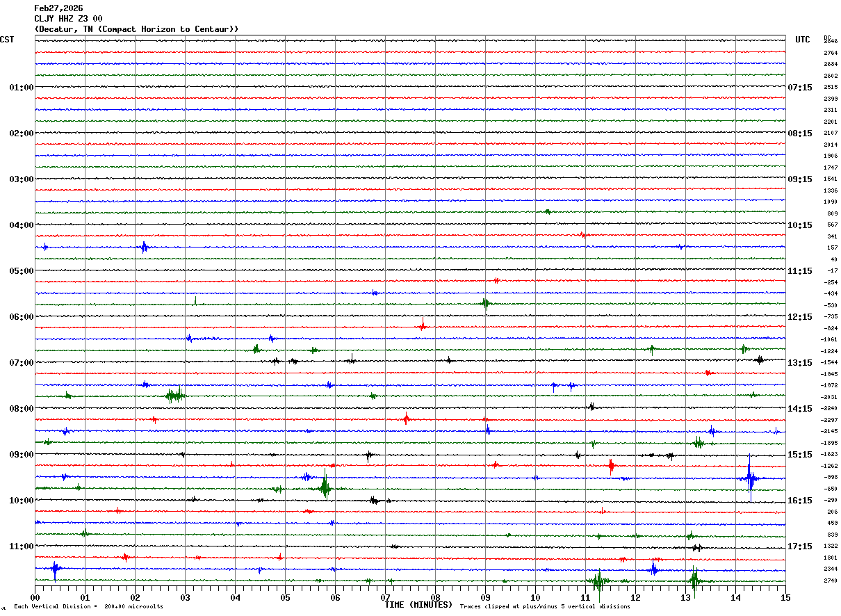Select the '09:00' CST time label
The width and height of the screenshot is (841, 616).
coord(22,455)
